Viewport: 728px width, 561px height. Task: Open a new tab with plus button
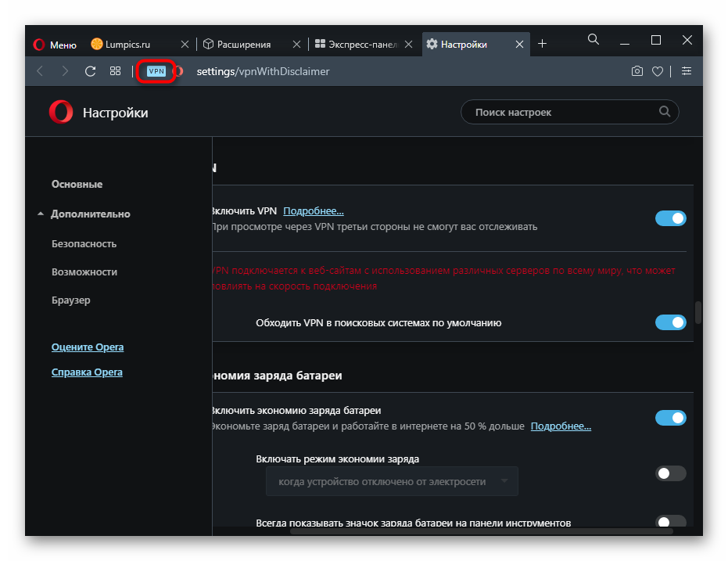[x=542, y=44]
